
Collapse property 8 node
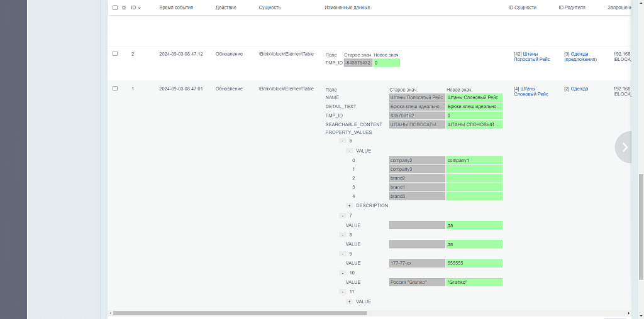pyautogui.click(x=343, y=234)
